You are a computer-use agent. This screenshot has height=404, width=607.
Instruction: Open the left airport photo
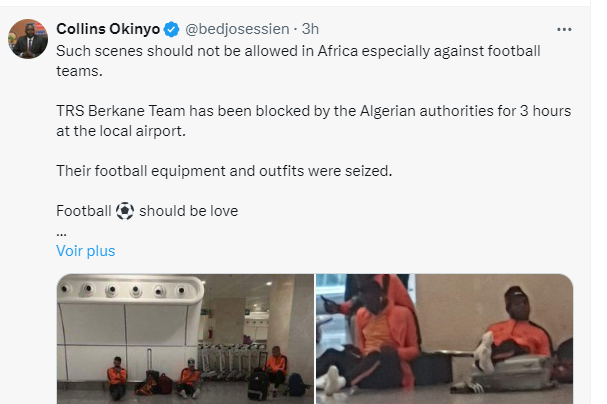tap(185, 338)
